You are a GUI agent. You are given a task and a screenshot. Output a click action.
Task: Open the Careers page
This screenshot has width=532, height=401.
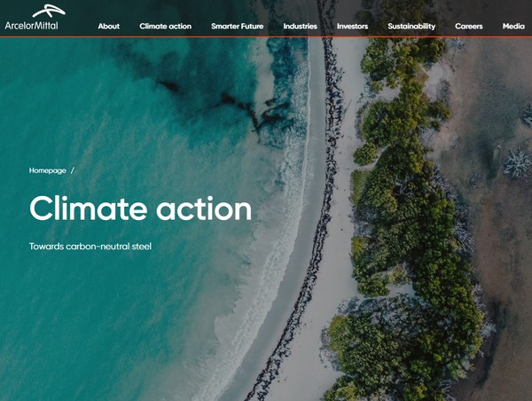click(x=468, y=26)
